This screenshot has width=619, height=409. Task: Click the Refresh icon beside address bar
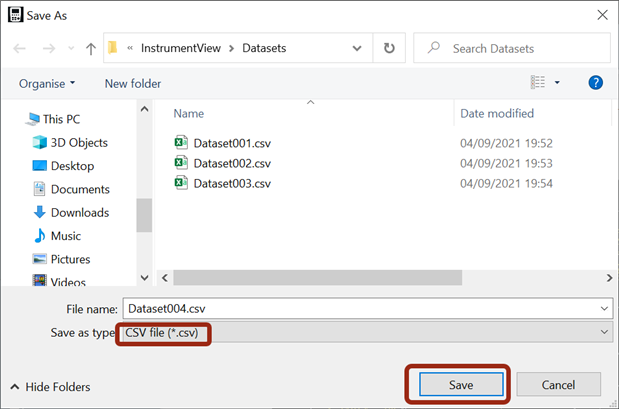point(388,48)
